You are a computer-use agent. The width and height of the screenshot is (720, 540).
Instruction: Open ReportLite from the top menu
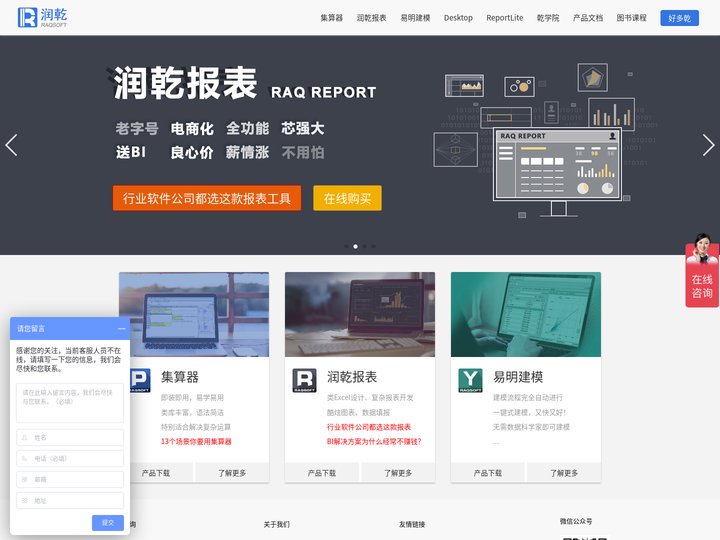505,18
